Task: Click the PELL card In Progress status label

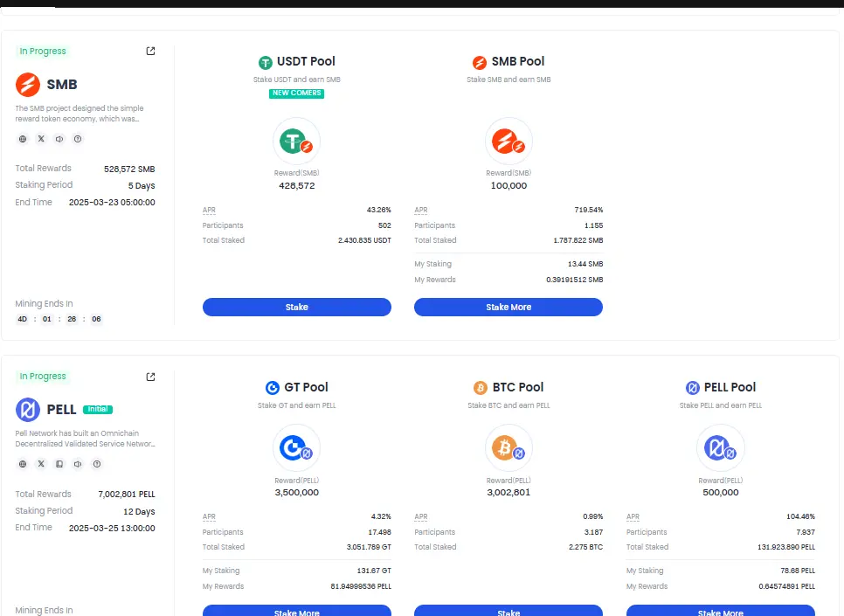Action: (43, 377)
